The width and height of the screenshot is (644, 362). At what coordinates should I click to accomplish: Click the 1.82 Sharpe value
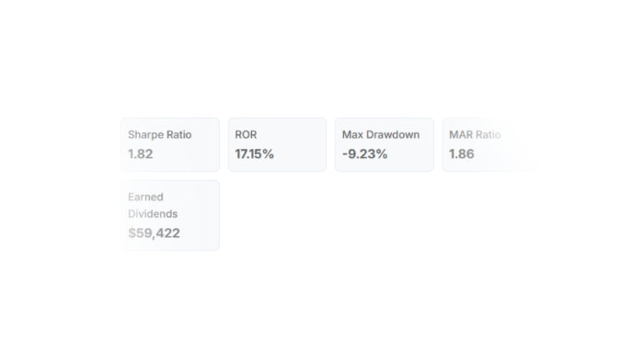tap(141, 154)
